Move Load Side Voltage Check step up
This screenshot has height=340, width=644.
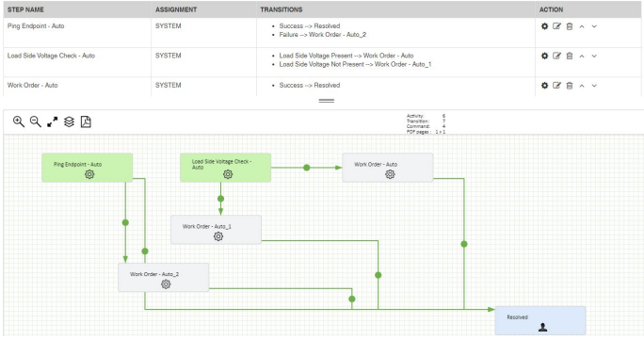coord(582,56)
